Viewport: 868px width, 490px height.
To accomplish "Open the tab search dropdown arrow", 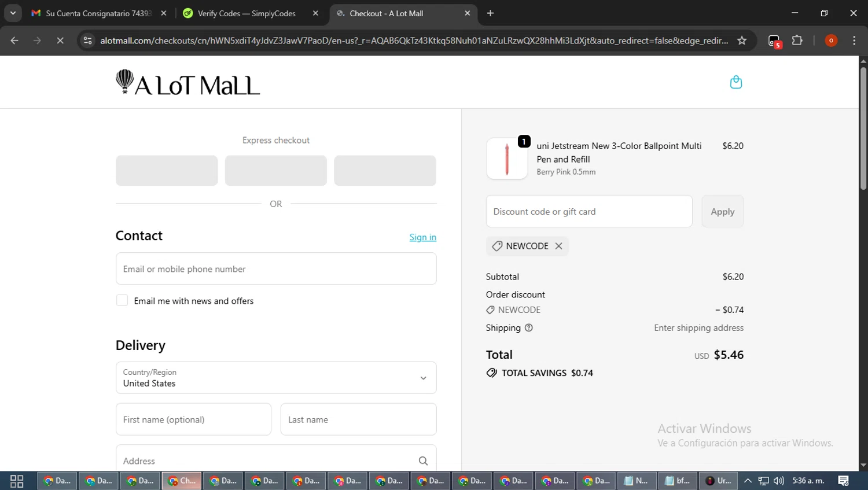I will tap(13, 13).
